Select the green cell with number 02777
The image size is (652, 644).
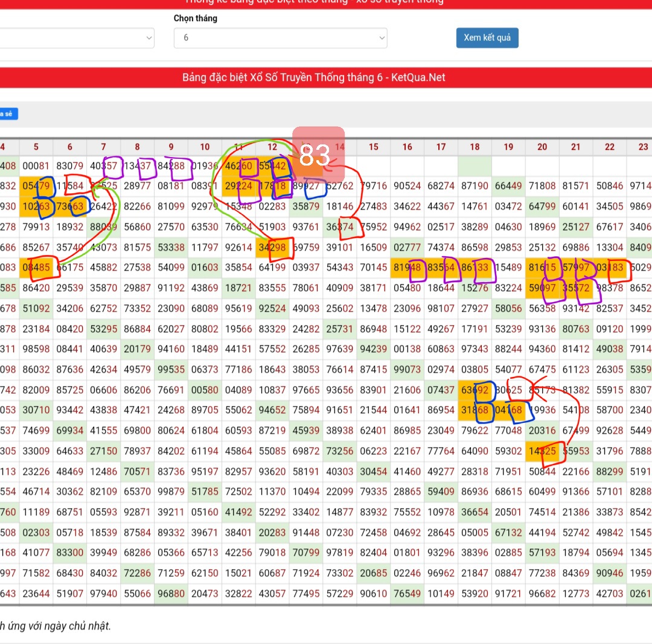point(407,248)
